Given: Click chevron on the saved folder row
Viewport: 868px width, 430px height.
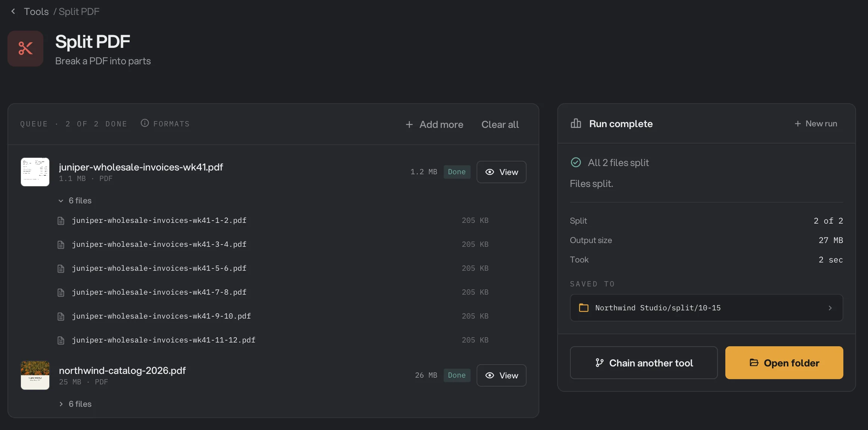Looking at the screenshot, I should (830, 308).
